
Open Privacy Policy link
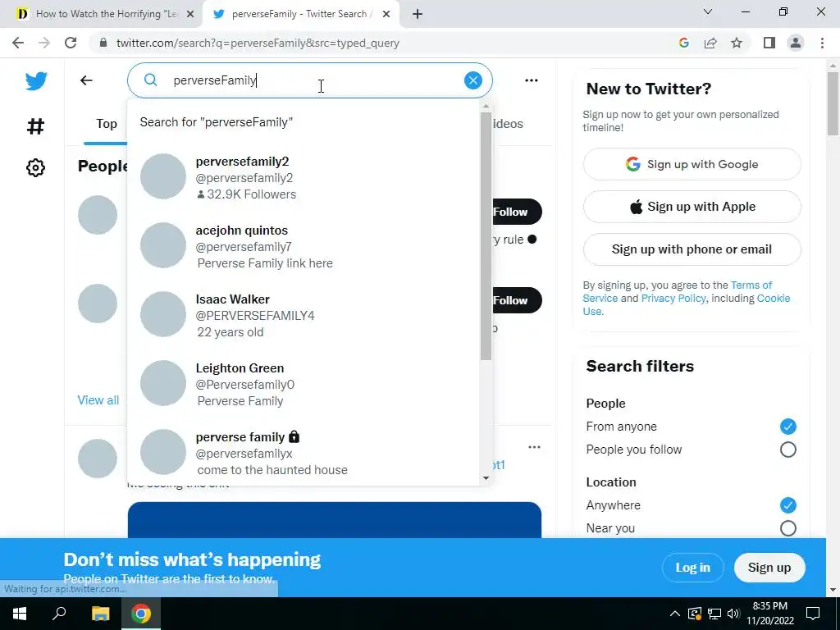click(x=673, y=299)
